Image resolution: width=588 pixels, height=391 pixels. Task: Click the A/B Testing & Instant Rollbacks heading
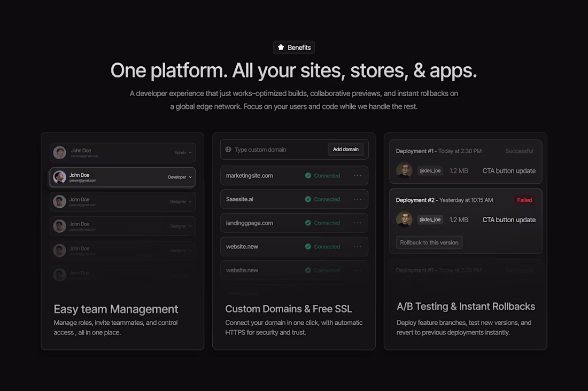pos(466,306)
